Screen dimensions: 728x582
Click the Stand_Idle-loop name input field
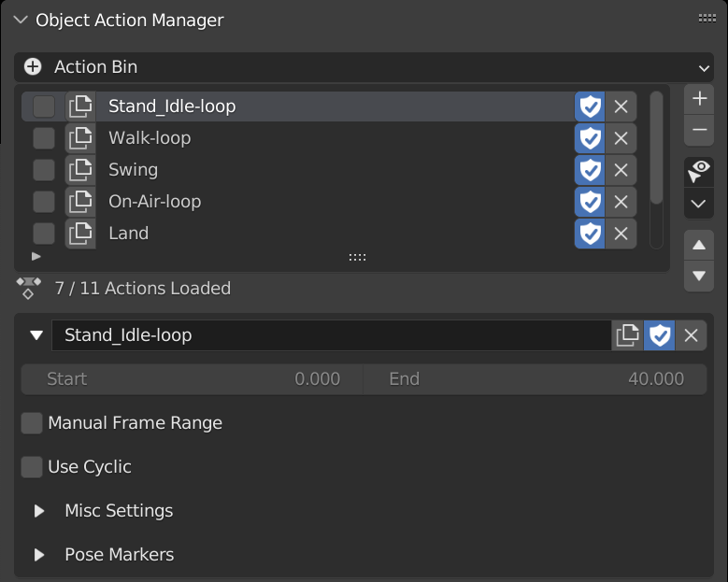(332, 335)
